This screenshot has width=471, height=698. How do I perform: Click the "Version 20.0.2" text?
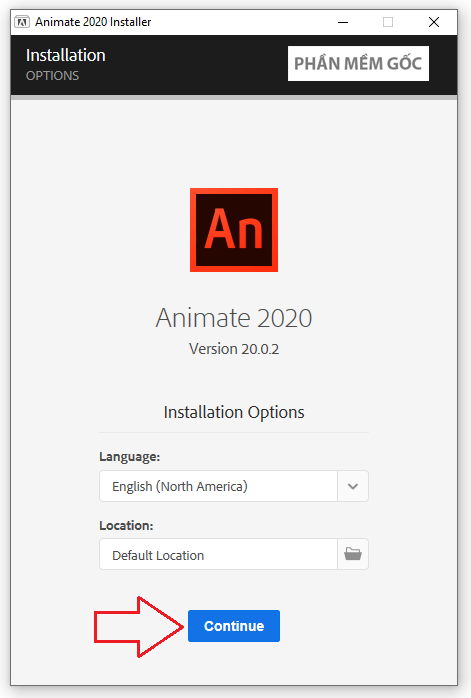(234, 349)
